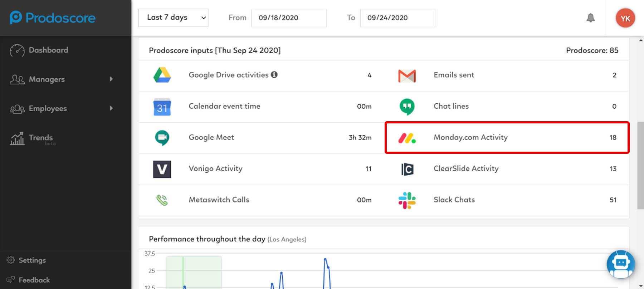Image resolution: width=644 pixels, height=289 pixels.
Task: Open Settings in sidebar
Action: point(32,260)
